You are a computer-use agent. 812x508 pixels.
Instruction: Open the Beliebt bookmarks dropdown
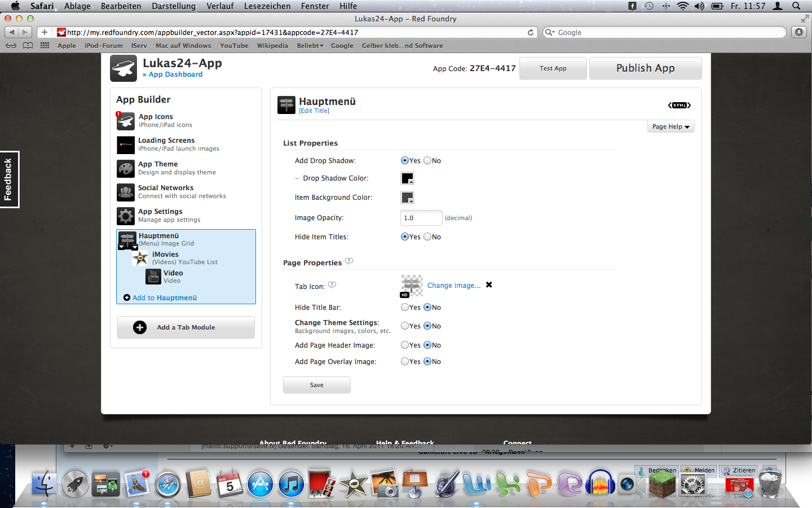pos(310,46)
